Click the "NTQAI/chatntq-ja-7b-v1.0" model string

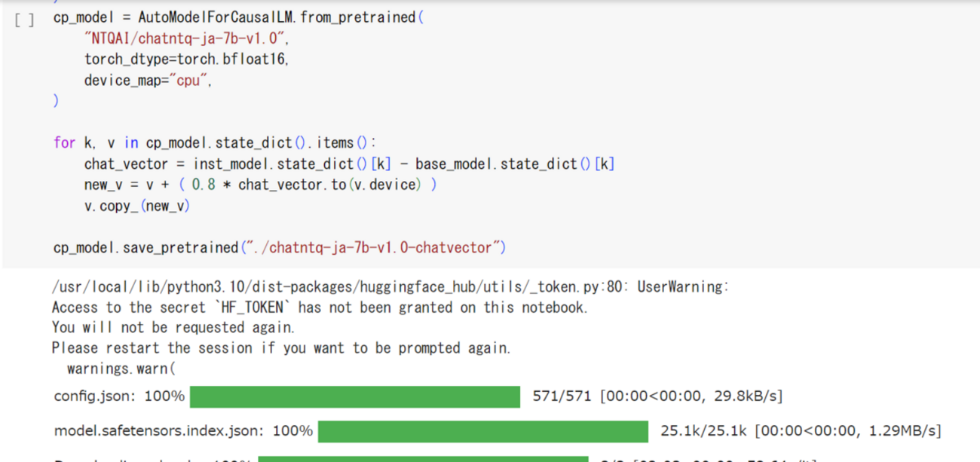tap(187, 38)
